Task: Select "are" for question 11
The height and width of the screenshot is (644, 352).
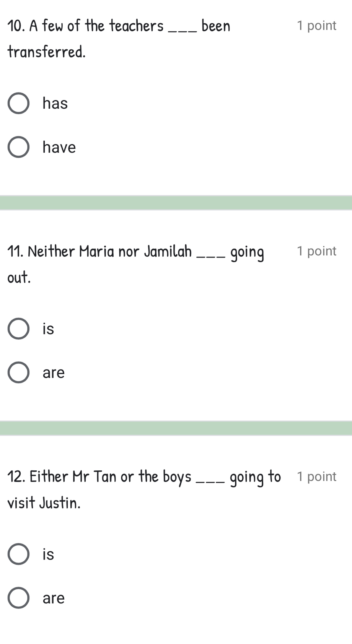Action: tap(18, 372)
